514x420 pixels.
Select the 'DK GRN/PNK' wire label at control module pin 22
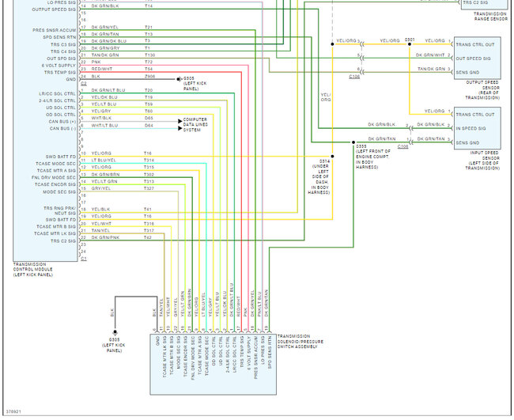pyautogui.click(x=105, y=237)
